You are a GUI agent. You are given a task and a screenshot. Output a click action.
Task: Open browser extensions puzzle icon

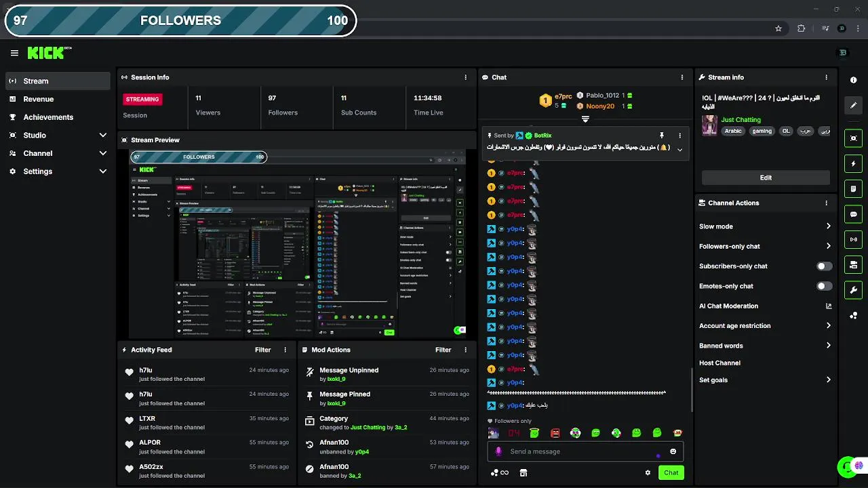click(x=802, y=28)
